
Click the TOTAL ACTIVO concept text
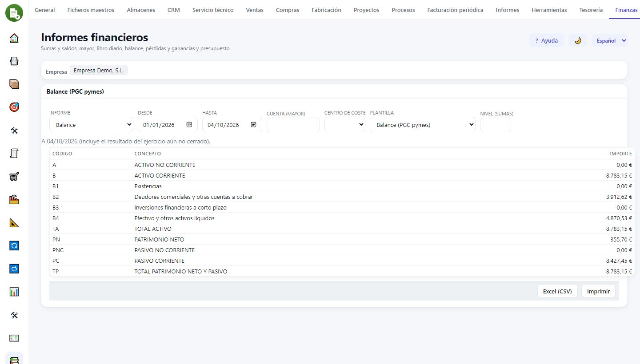pyautogui.click(x=153, y=229)
